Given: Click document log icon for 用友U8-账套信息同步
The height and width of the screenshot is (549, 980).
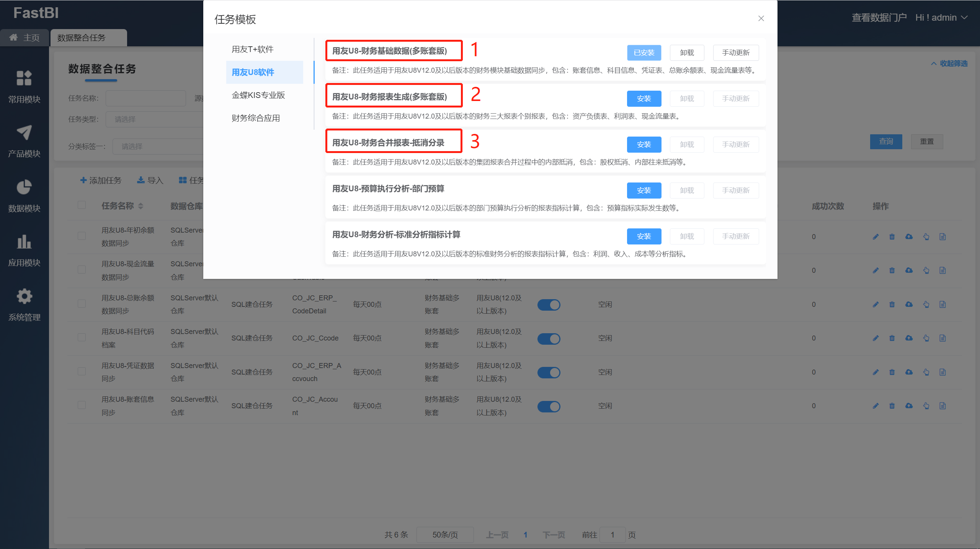Looking at the screenshot, I should [x=942, y=406].
